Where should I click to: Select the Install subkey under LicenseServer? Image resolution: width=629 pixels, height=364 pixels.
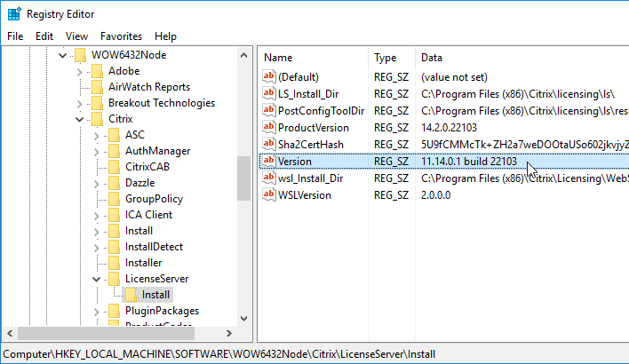pos(155,295)
